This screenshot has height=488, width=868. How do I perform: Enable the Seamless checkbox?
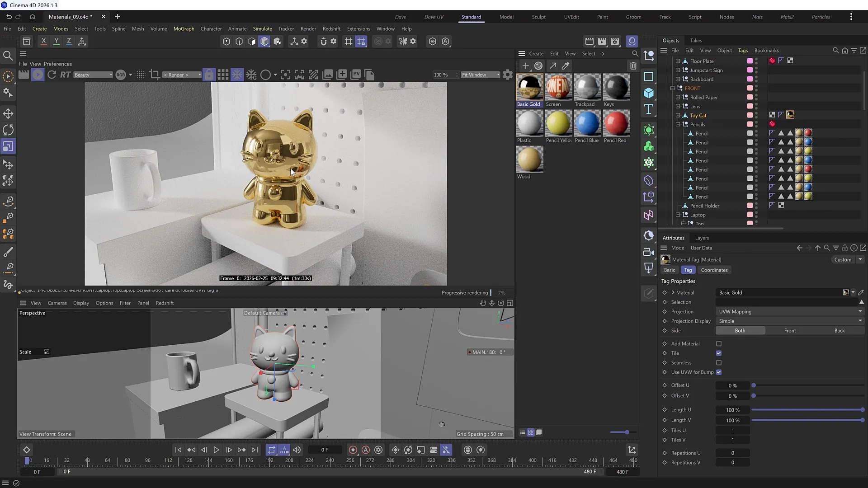click(719, 363)
